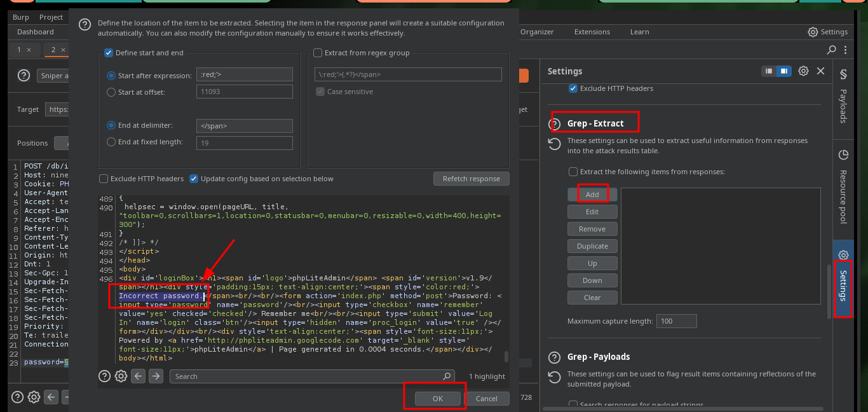Open the Payloads side tab

(x=843, y=95)
